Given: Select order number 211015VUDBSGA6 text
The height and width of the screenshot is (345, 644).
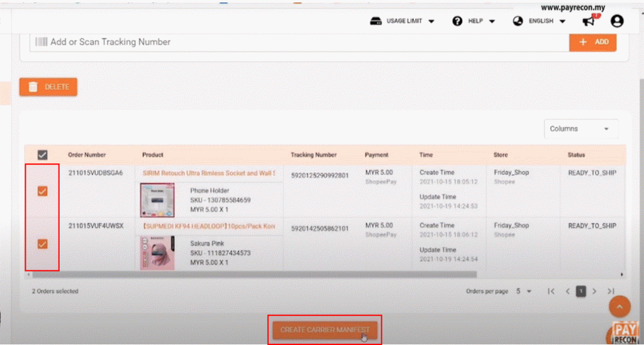Looking at the screenshot, I should pos(96,173).
